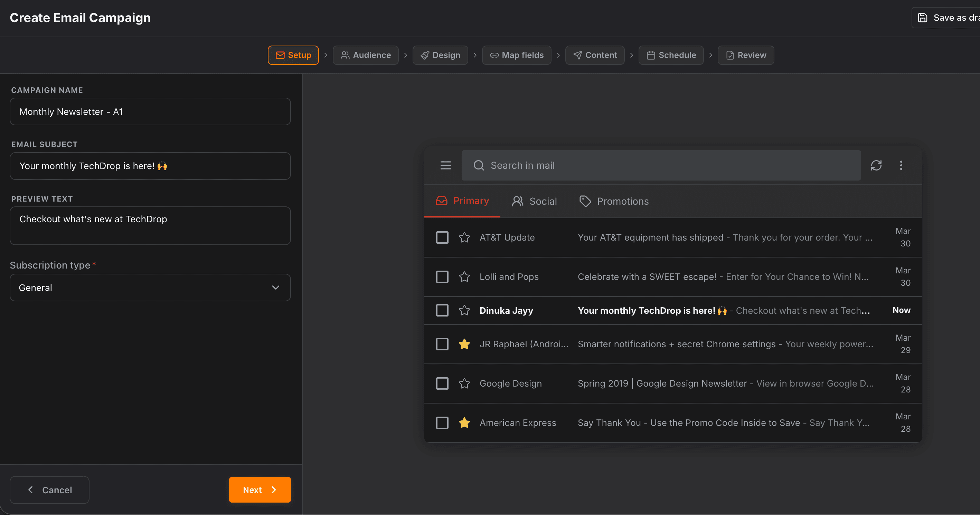This screenshot has width=980, height=515.
Task: Star the Google Design email
Action: point(464,383)
